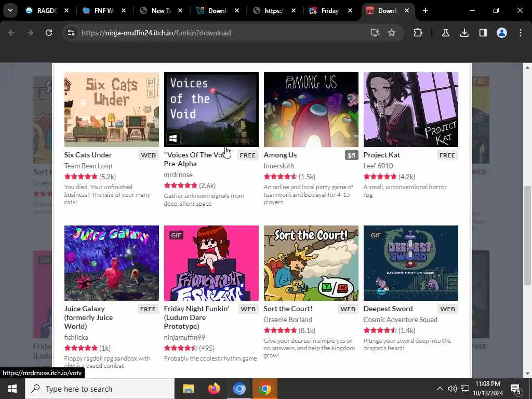Viewport: 532px width, 399px height.
Task: Visit Graeme Borland author page
Action: tap(288, 320)
